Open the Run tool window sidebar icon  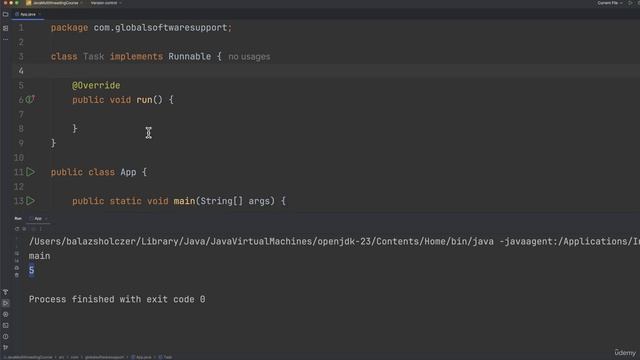pyautogui.click(x=5, y=303)
